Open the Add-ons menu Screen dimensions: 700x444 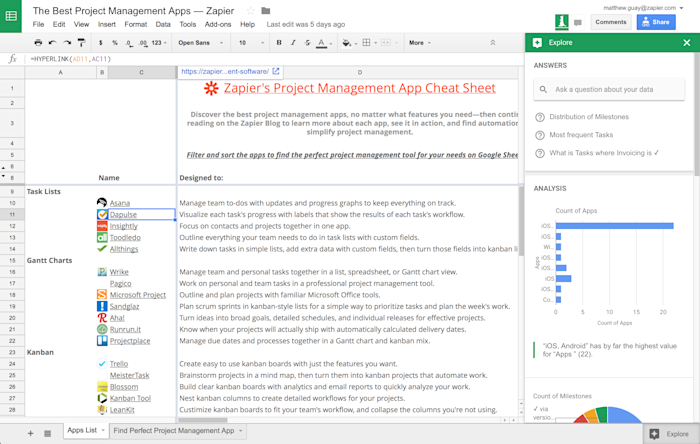pyautogui.click(x=218, y=25)
